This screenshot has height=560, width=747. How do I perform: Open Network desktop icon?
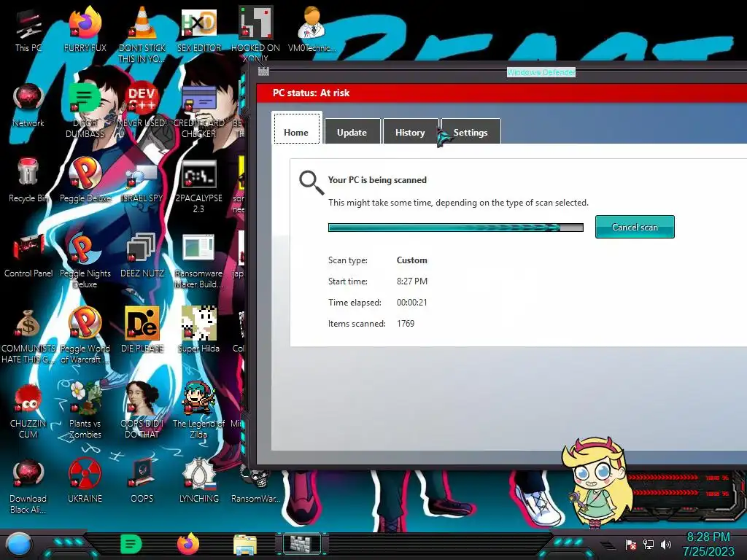pos(28,105)
